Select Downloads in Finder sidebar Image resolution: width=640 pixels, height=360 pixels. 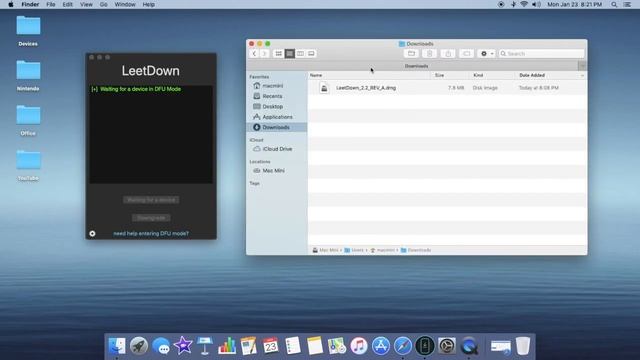[276, 127]
